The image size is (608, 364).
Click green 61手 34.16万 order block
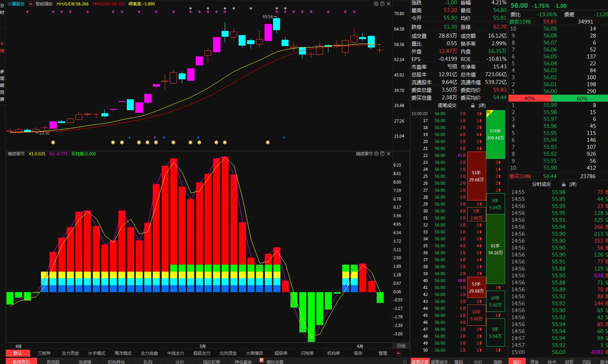[x=495, y=249]
